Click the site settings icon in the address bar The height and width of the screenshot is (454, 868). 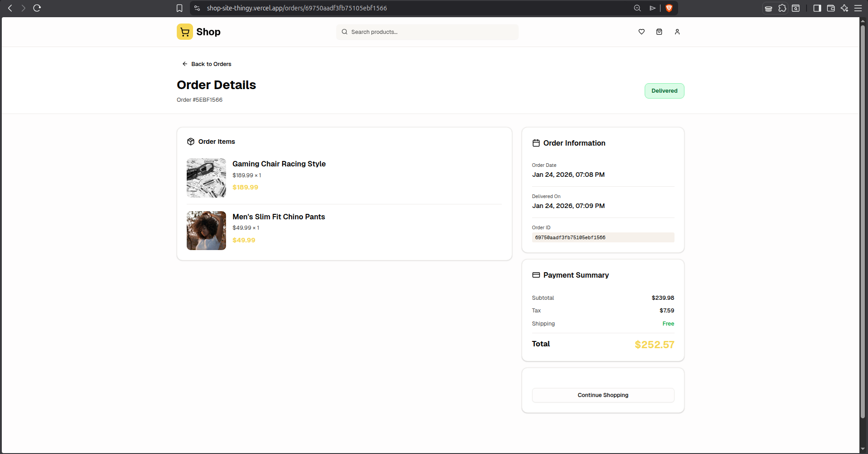click(x=197, y=8)
